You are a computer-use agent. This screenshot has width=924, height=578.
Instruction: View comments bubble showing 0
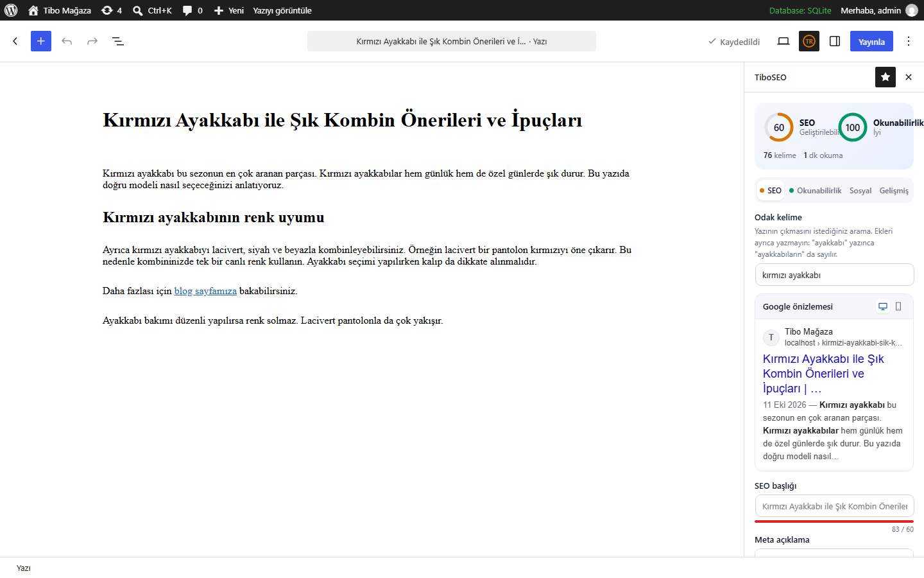tap(193, 10)
